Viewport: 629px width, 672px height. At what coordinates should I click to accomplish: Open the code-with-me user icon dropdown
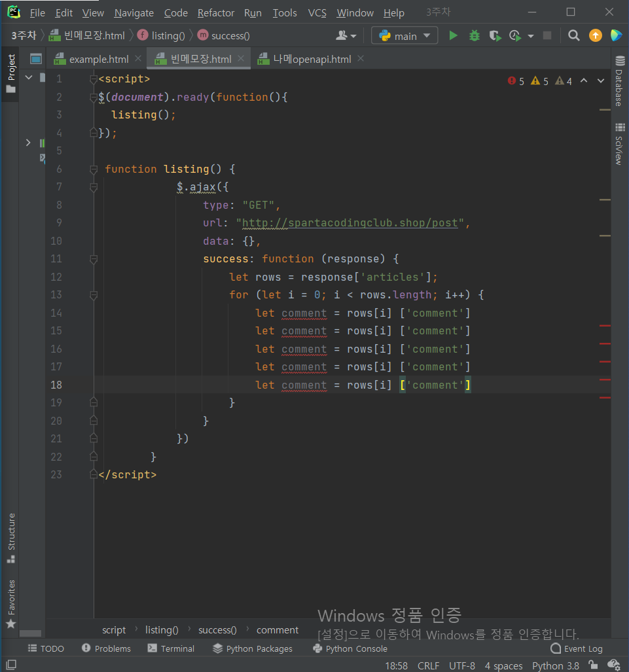coord(346,35)
